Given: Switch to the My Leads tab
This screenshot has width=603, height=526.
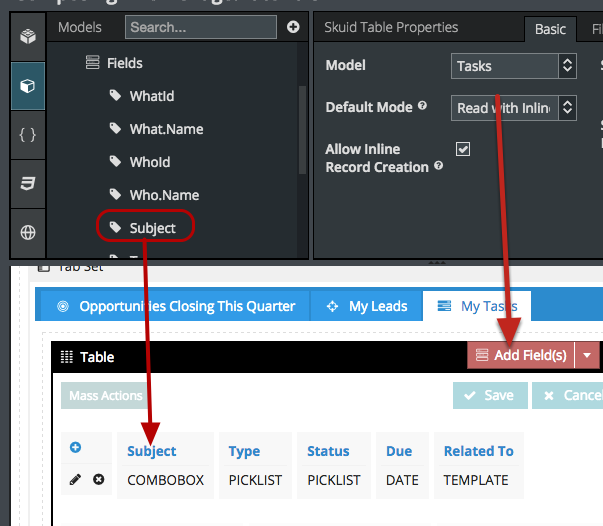Looking at the screenshot, I should click(x=367, y=306).
